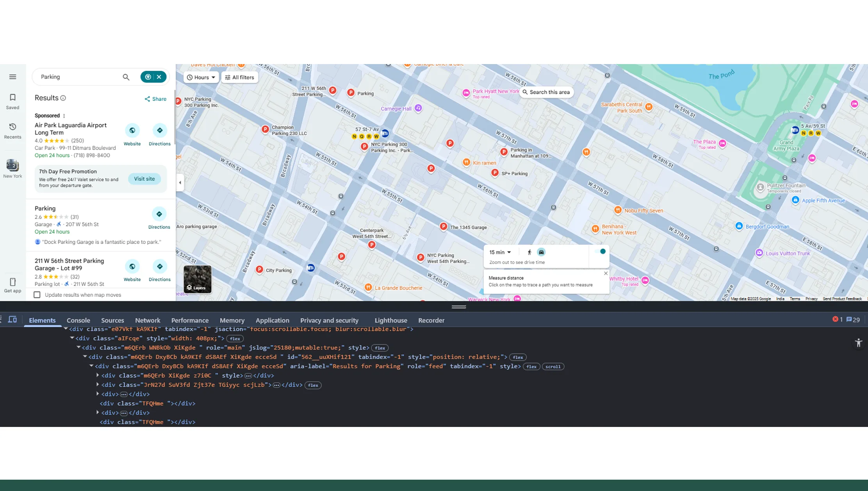Clear the search query with the X icon
The image size is (868, 491).
(159, 77)
